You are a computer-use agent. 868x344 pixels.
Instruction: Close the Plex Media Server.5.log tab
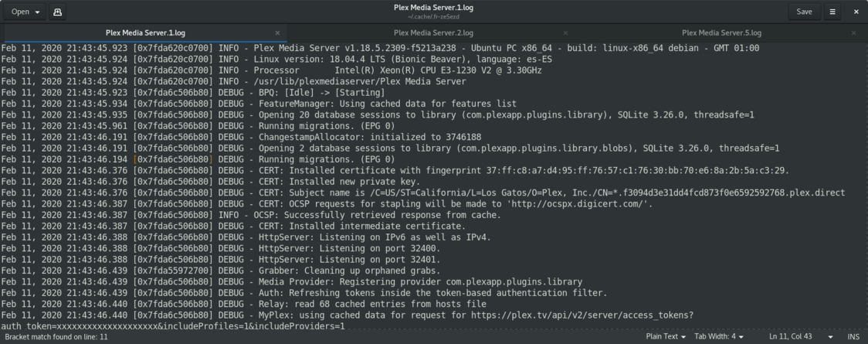click(x=854, y=33)
